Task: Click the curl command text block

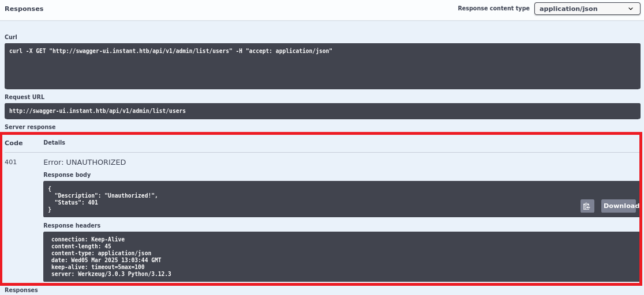Action: (171, 51)
